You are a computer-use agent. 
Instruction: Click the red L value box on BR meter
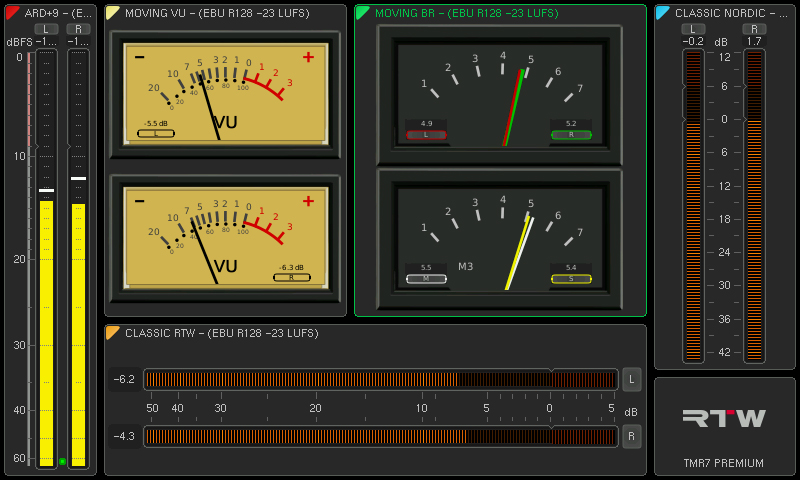click(x=426, y=134)
